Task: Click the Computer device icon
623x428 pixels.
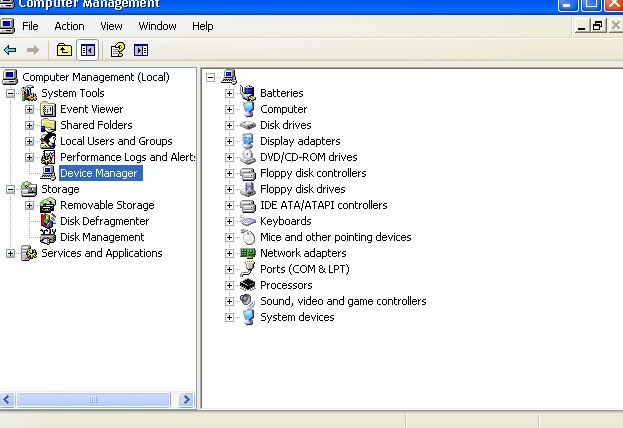Action: coord(248,109)
